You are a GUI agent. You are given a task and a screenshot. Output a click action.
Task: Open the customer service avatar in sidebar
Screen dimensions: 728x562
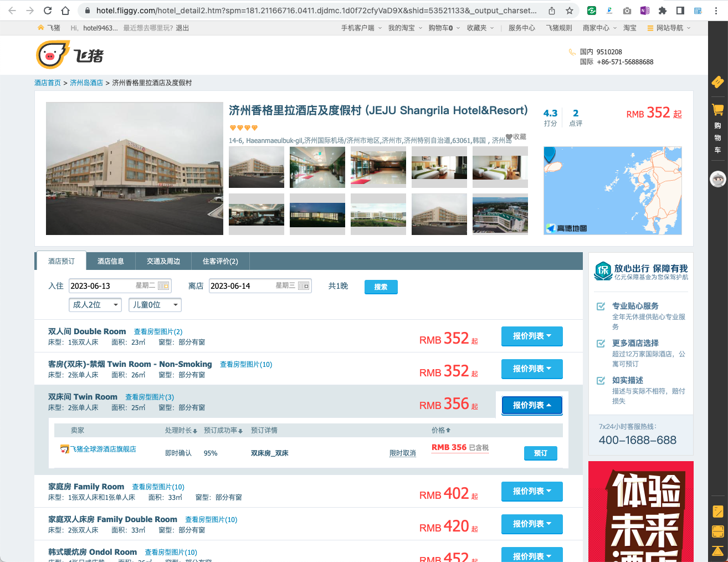[x=717, y=178]
